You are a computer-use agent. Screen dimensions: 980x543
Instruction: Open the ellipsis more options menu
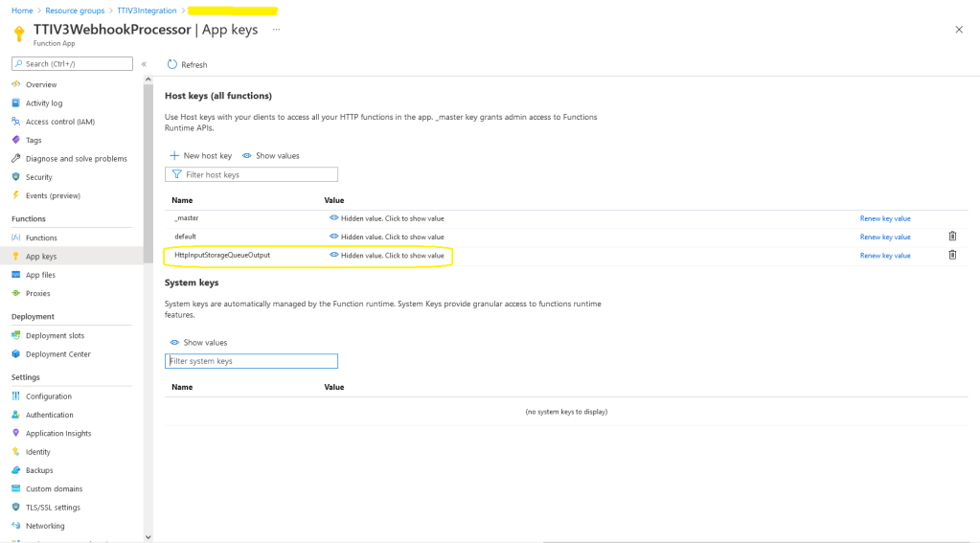pos(277,30)
